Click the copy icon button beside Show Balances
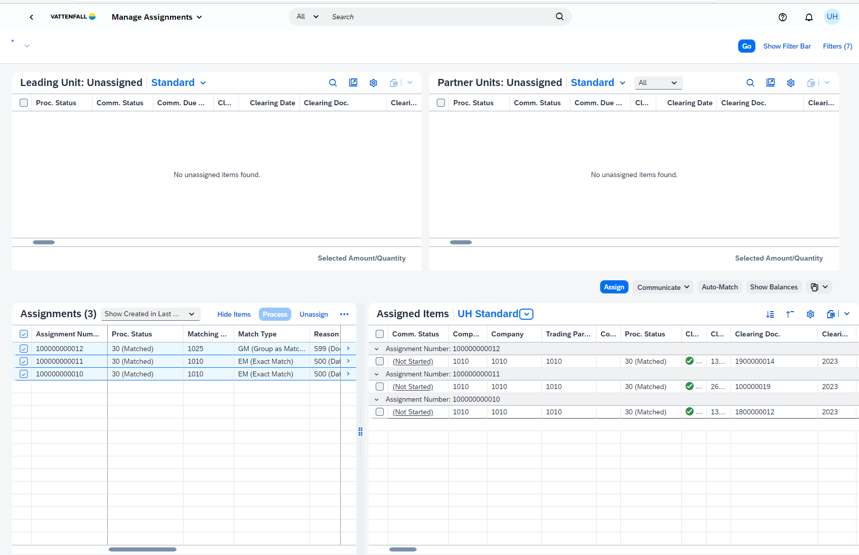 tap(819, 287)
